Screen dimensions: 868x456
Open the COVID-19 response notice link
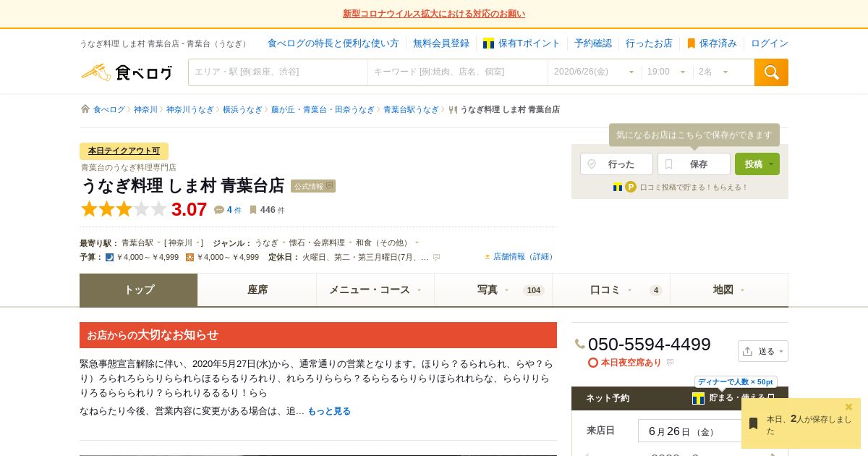(434, 14)
